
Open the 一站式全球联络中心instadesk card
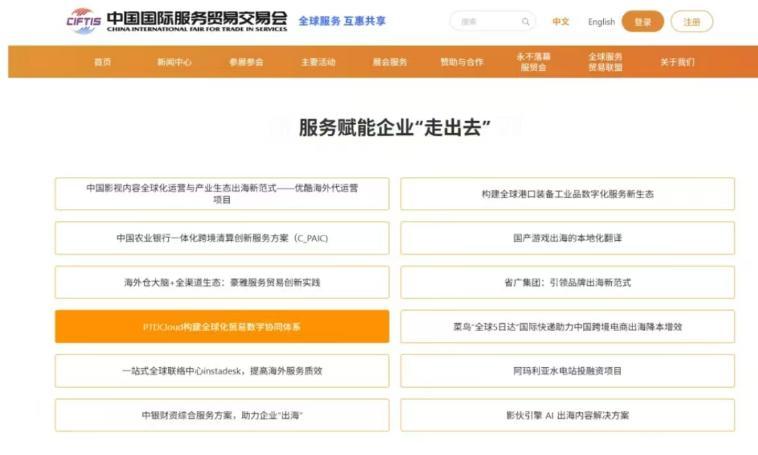tap(222, 371)
